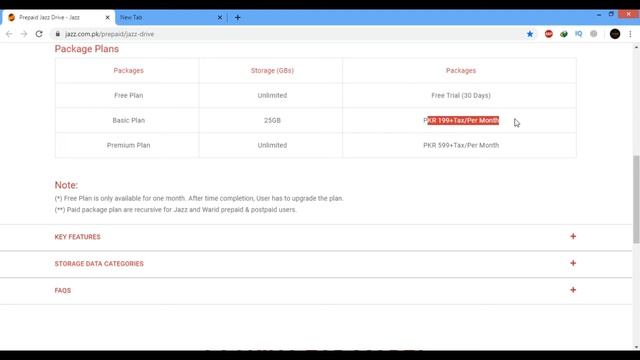The image size is (640, 360).
Task: Click the "PKR 599+Tax/Per Month" cell
Action: coord(460,145)
